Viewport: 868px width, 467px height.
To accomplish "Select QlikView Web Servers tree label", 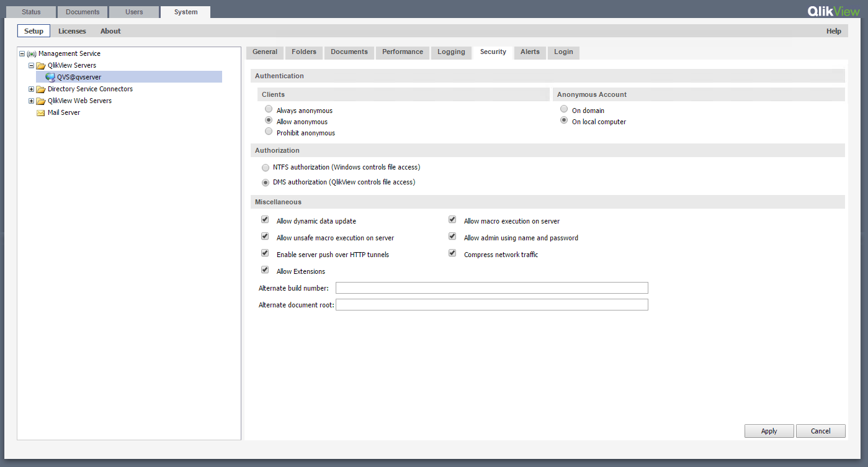I will pos(79,101).
